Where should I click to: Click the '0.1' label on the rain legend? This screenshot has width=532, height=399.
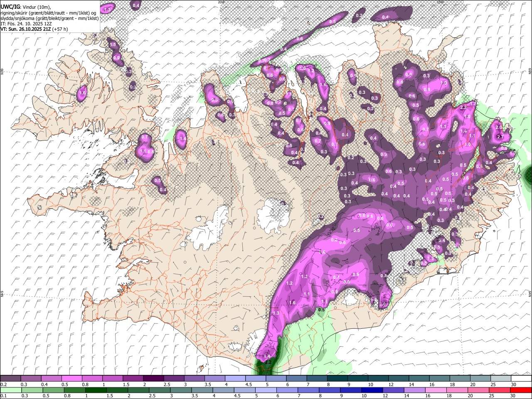(x=3, y=396)
